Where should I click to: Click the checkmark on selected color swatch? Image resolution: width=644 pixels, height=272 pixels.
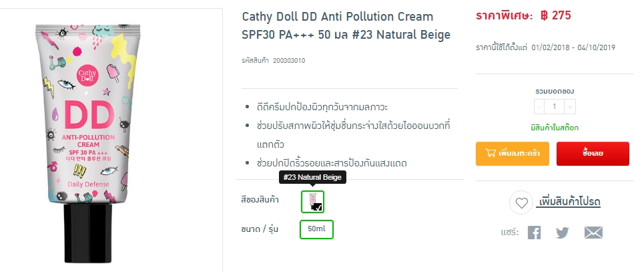pos(319,207)
